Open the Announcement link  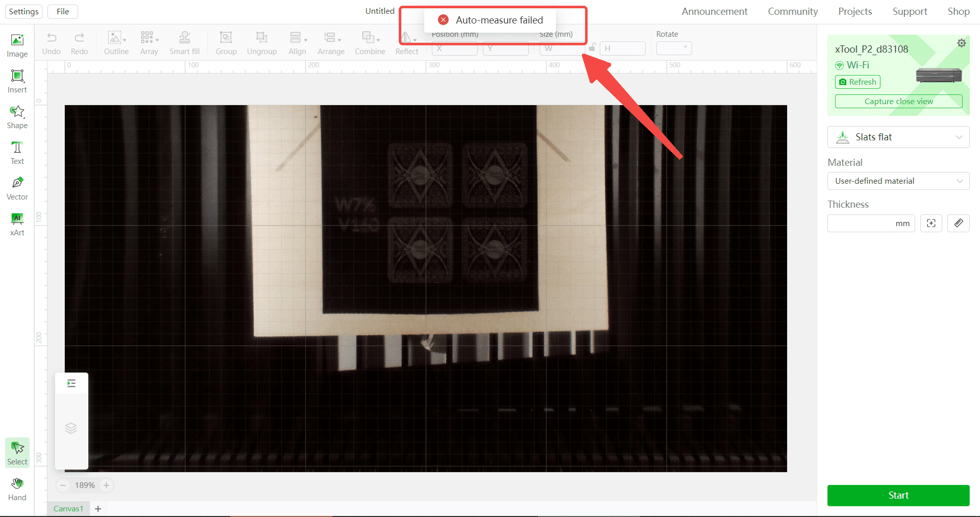tap(715, 11)
